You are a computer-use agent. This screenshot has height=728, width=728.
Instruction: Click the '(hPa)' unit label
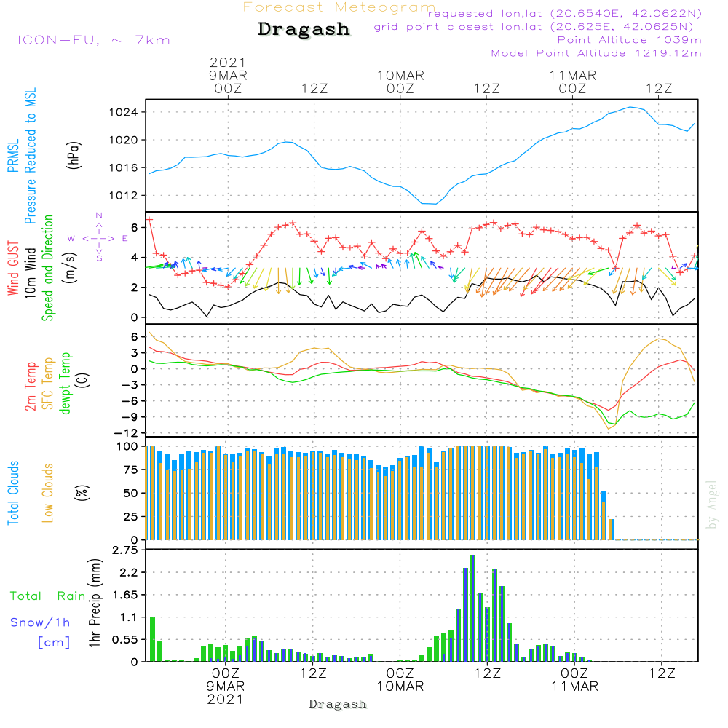pyautogui.click(x=74, y=155)
